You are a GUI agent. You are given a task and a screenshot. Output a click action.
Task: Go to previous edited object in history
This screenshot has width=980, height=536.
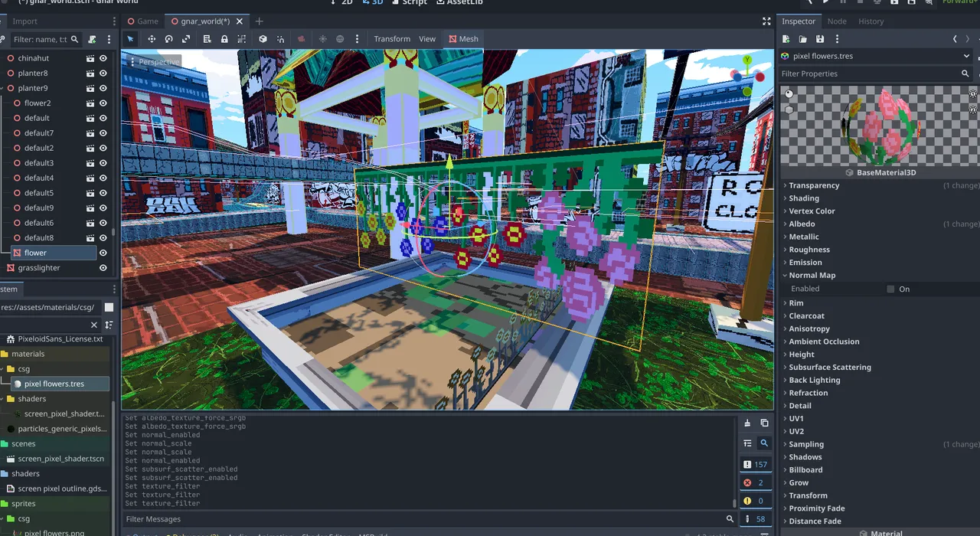point(955,39)
